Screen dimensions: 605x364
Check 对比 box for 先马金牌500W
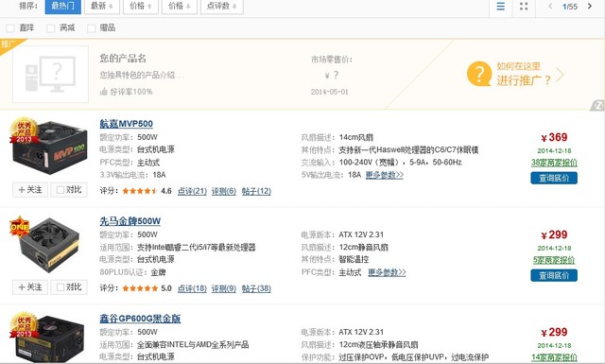[x=60, y=286]
